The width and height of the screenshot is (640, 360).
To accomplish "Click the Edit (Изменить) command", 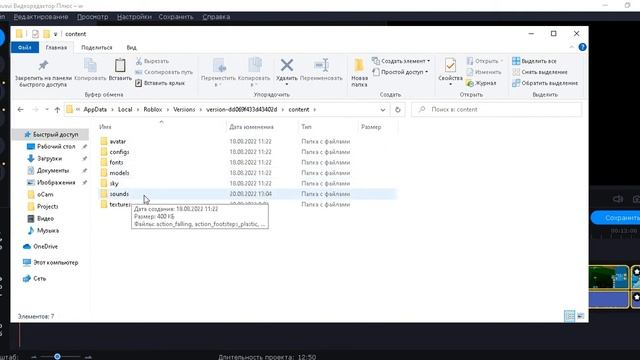I will [484, 72].
